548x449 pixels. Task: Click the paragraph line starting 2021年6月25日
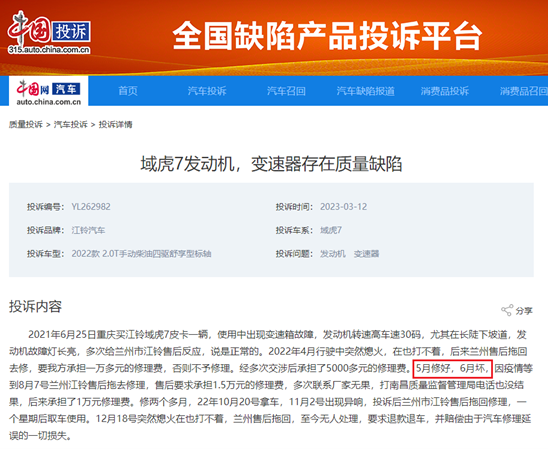277,335
